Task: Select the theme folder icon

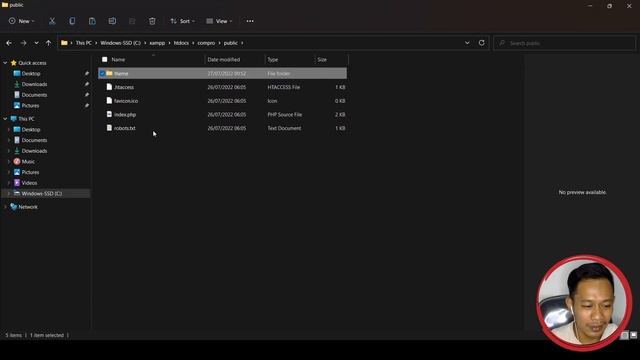Action: tap(109, 73)
